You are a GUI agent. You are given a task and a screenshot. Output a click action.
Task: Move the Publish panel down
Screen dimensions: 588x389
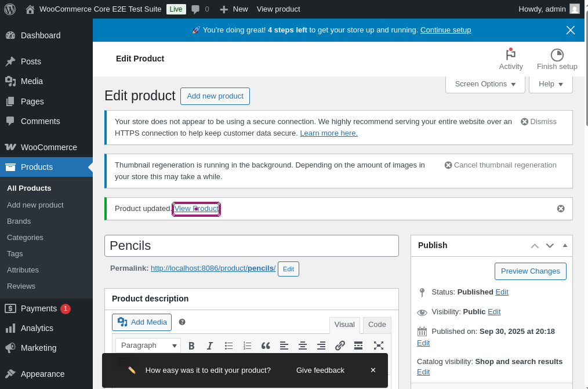[550, 245]
